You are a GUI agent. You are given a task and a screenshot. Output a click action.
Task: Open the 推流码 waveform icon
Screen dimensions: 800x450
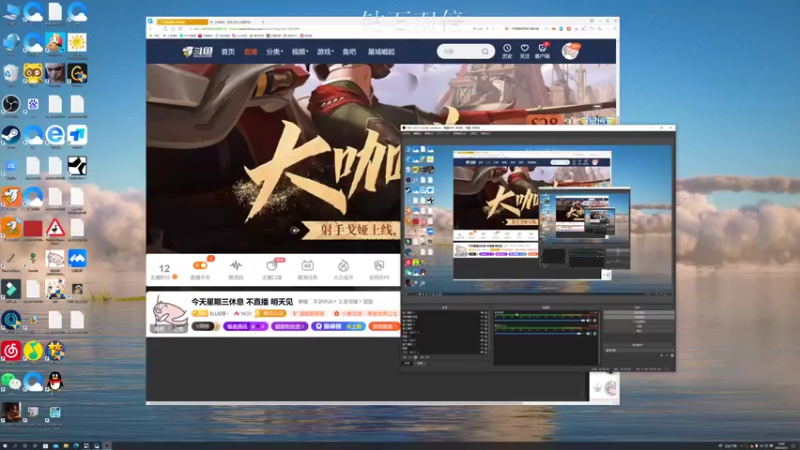point(236,266)
